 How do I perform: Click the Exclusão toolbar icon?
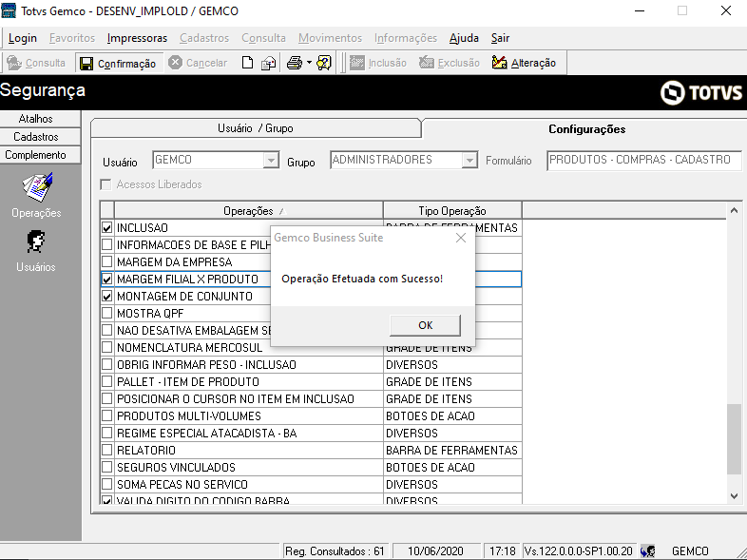[x=427, y=63]
